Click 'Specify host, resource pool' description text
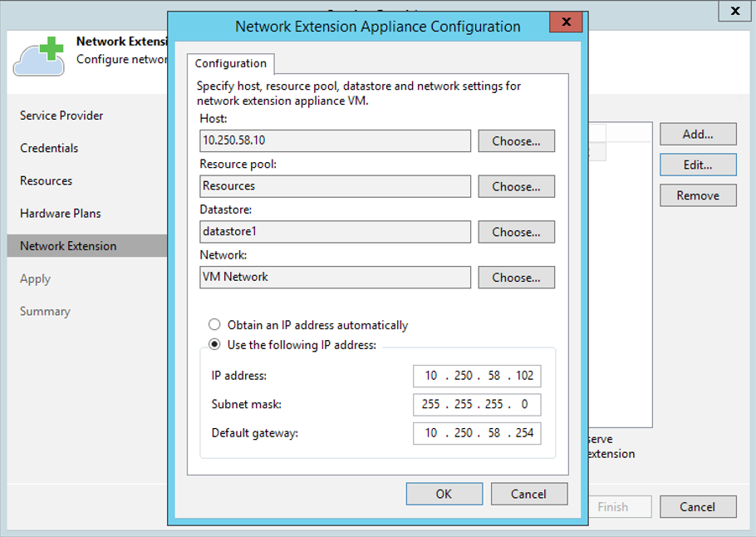This screenshot has width=756, height=537. pos(359,93)
